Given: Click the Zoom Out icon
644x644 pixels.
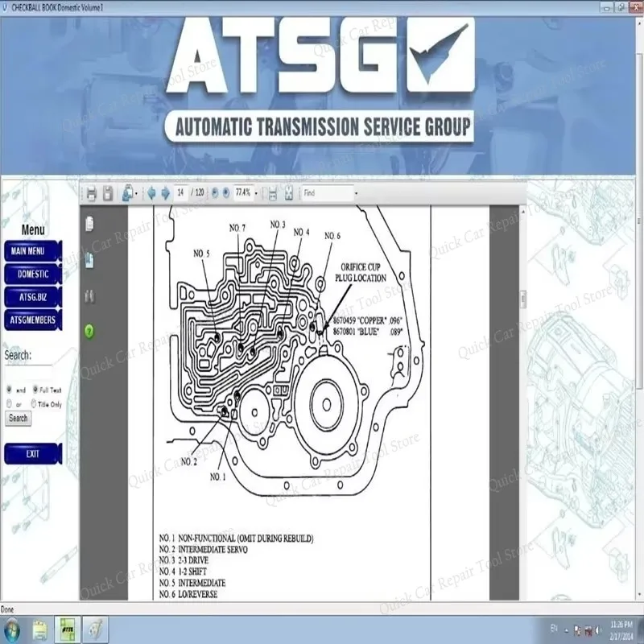Looking at the screenshot, I should coord(215,192).
